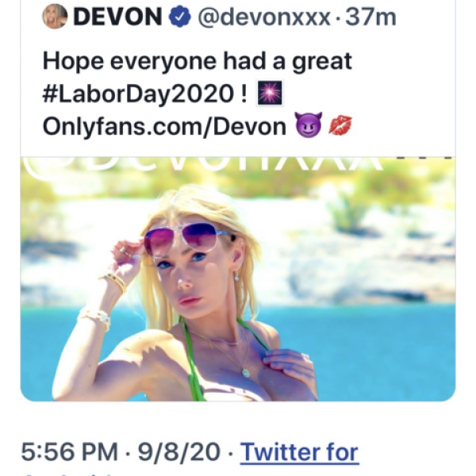Click the blue verified badge
Screen dimensions: 476x476
tap(179, 17)
